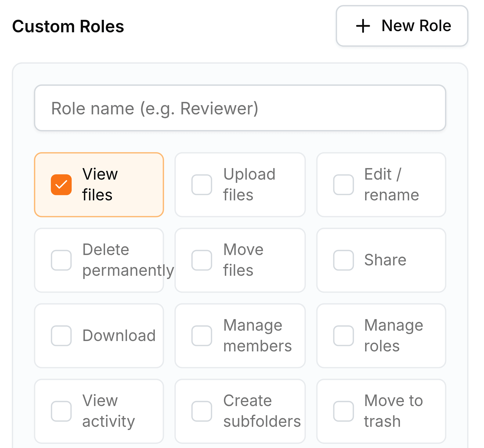Check the Move to trash checkbox
The width and height of the screenshot is (484, 448).
click(343, 411)
